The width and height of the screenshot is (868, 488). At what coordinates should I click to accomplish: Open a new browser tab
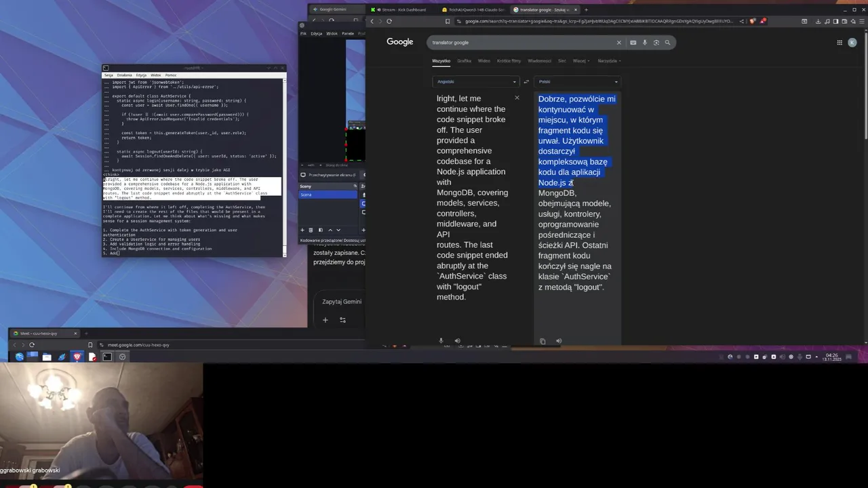point(586,9)
